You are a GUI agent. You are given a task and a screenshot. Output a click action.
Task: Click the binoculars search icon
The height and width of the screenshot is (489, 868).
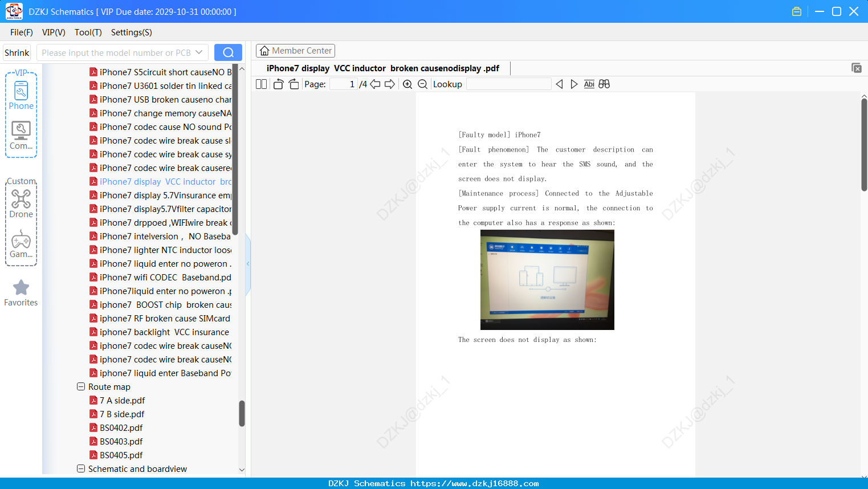click(604, 84)
